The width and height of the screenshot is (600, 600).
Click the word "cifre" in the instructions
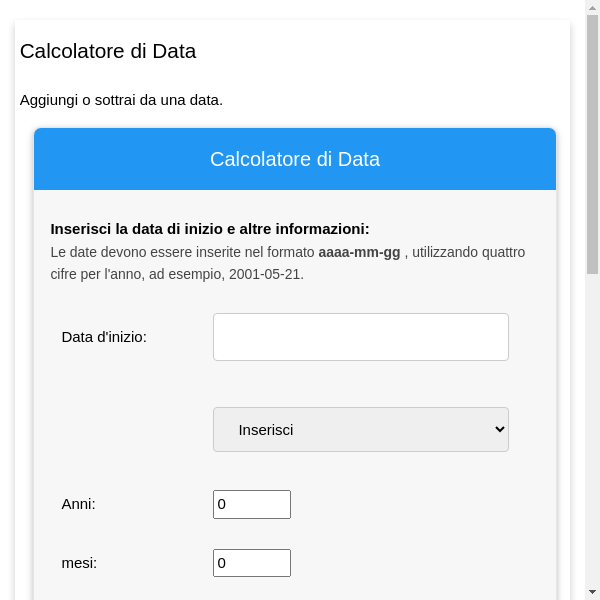pyautogui.click(x=67, y=274)
